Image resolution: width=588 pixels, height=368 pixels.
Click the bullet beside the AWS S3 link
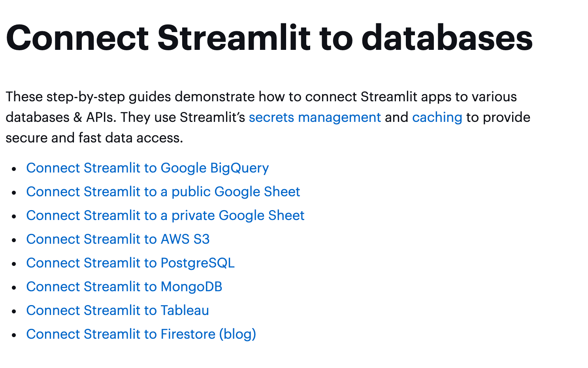[x=14, y=240]
